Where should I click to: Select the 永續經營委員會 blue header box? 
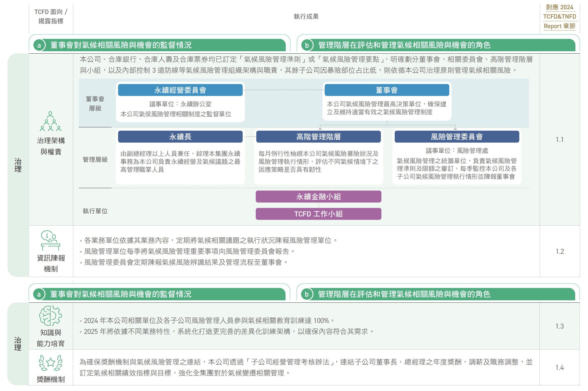click(180, 90)
